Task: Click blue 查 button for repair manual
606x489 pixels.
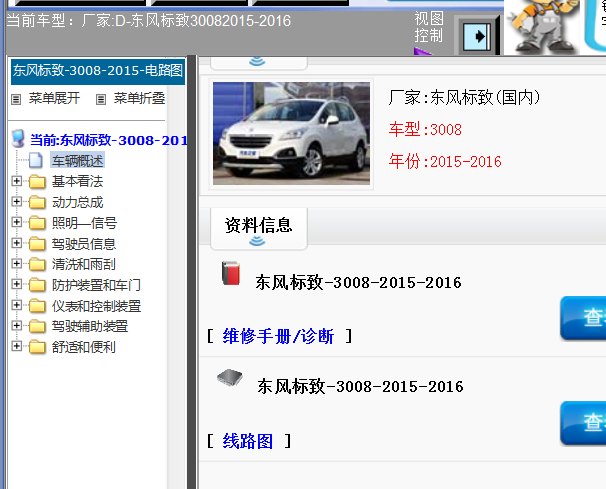Action: click(x=583, y=318)
